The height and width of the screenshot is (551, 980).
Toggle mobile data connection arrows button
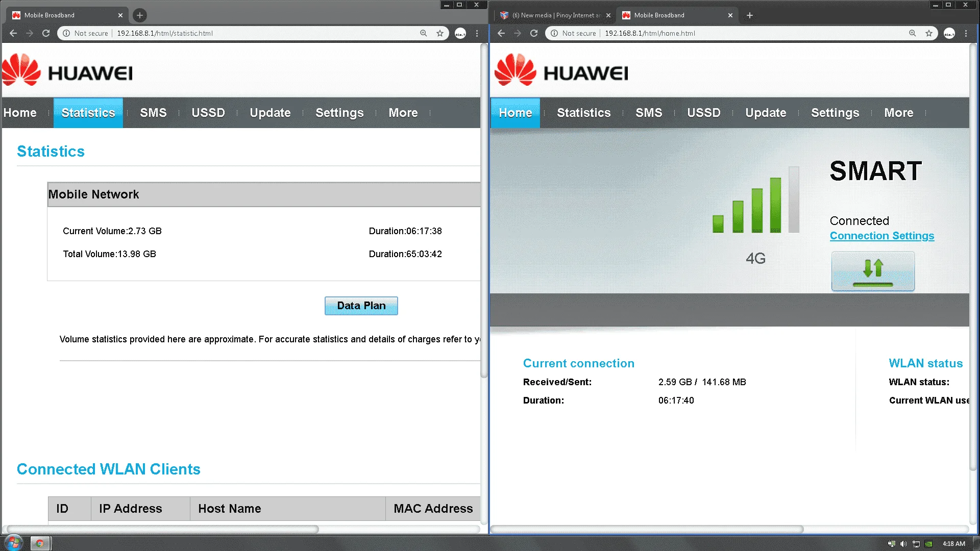(873, 271)
